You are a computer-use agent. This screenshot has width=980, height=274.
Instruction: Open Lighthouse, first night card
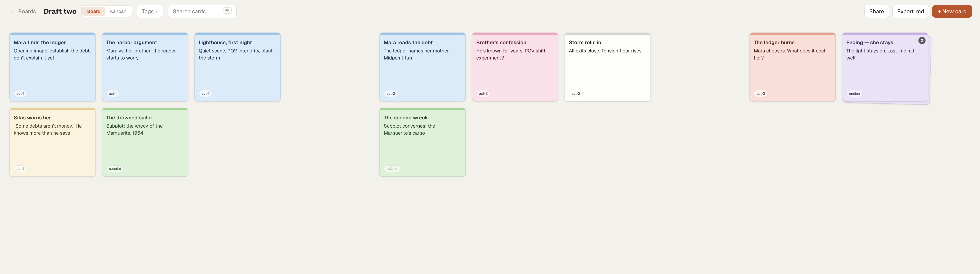[x=237, y=67]
